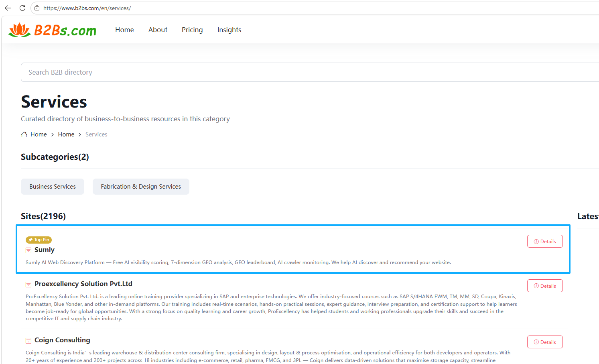Click the Sumly description text
Image resolution: width=599 pixels, height=364 pixels.
click(238, 262)
